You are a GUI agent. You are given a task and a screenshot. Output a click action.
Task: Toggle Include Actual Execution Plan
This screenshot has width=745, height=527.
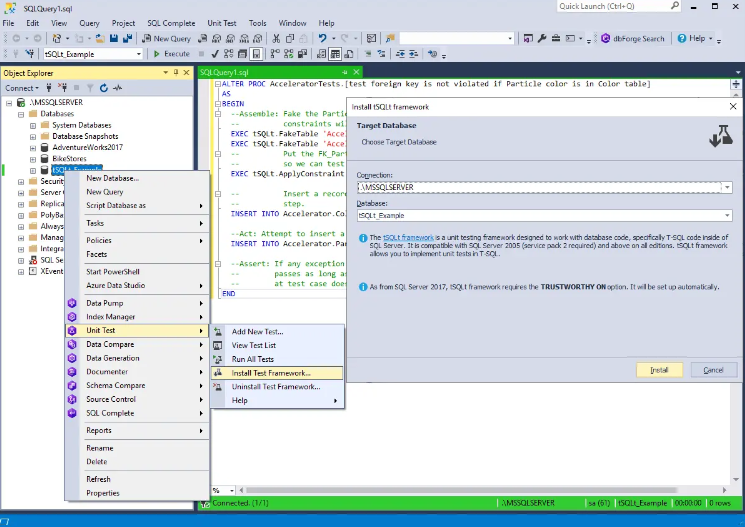[275, 54]
